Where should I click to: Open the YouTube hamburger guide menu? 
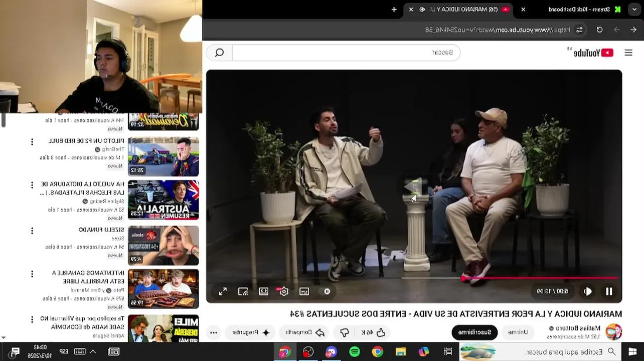pyautogui.click(x=628, y=53)
